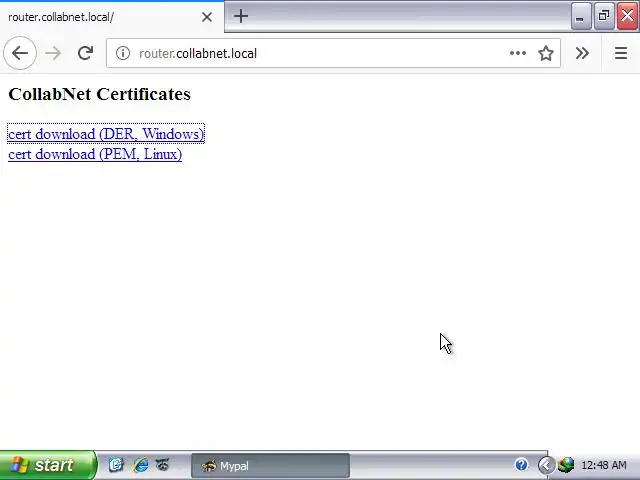Open the browser hamburger menu
The width and height of the screenshot is (640, 480).
[621, 53]
